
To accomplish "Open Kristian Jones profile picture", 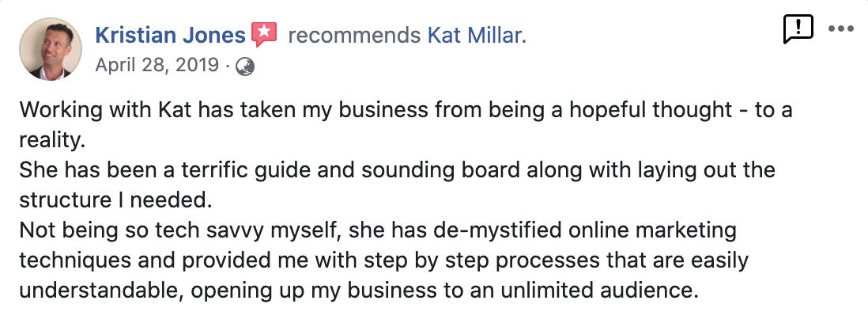I will coord(51,49).
